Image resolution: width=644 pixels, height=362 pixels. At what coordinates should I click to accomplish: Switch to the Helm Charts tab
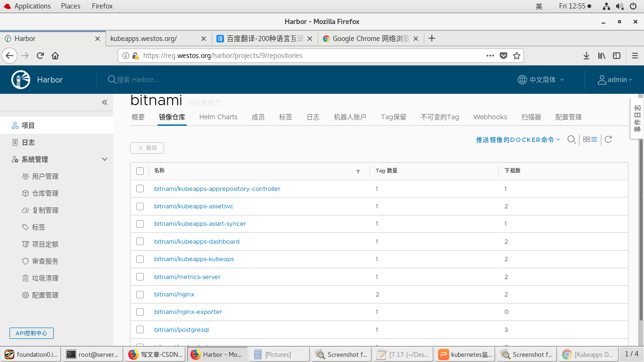[x=218, y=117]
